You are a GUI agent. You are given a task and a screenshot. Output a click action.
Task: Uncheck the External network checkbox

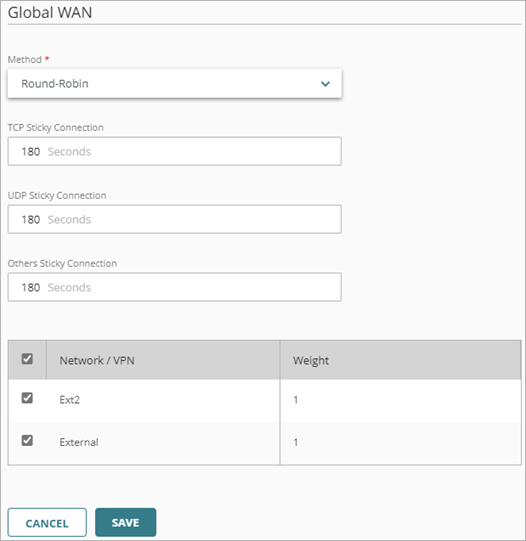tap(27, 440)
